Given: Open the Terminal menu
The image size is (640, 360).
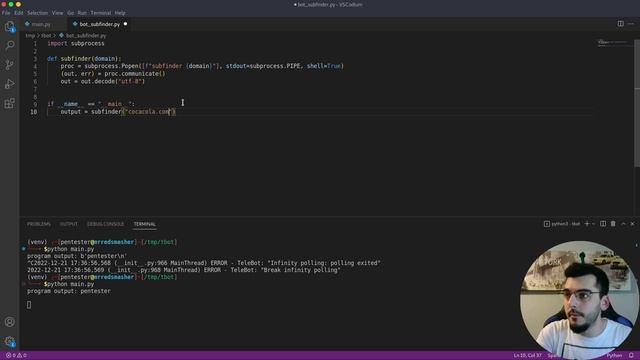Looking at the screenshot, I should [x=101, y=13].
